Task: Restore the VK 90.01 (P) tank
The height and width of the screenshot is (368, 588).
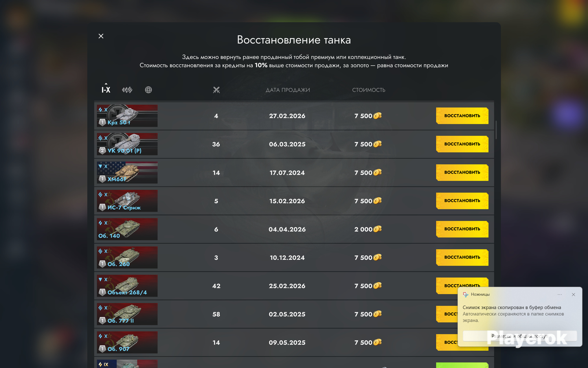Action: tap(462, 144)
